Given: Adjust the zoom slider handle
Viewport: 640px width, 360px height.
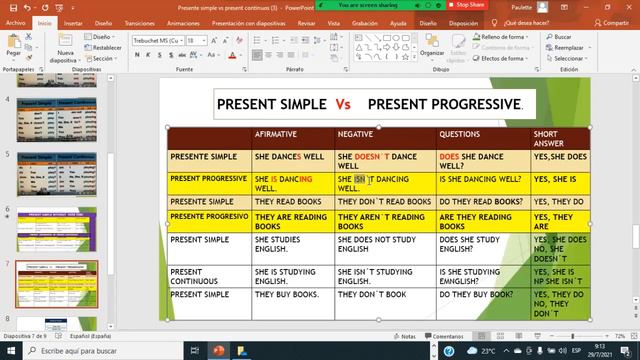Looking at the screenshot, I should (573, 336).
